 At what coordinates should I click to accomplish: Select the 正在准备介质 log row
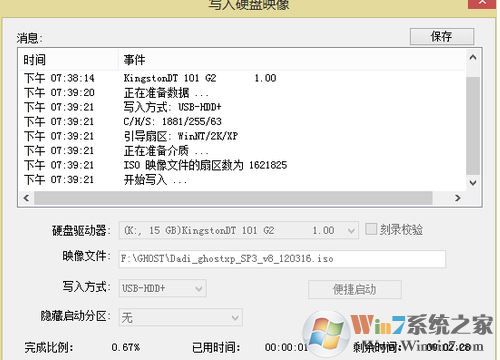click(x=242, y=151)
